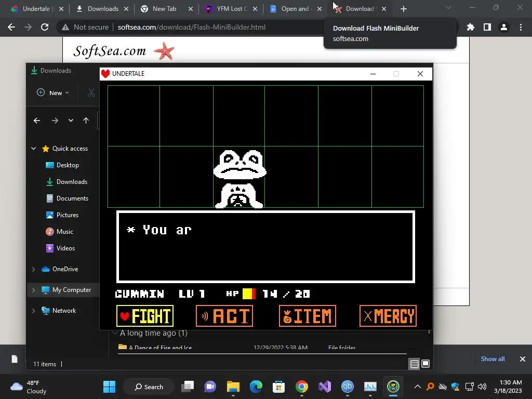Open the taskbar Search box
The image size is (532, 399).
pyautogui.click(x=149, y=387)
